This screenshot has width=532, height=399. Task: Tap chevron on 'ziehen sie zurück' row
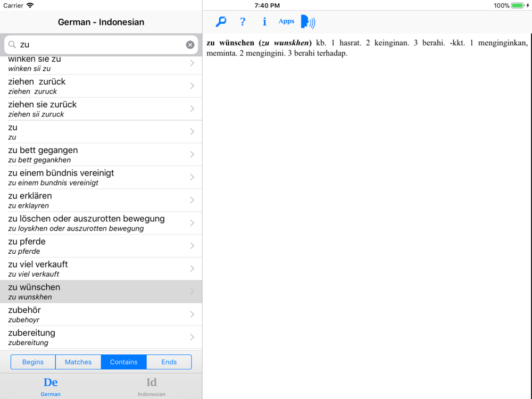tap(192, 109)
